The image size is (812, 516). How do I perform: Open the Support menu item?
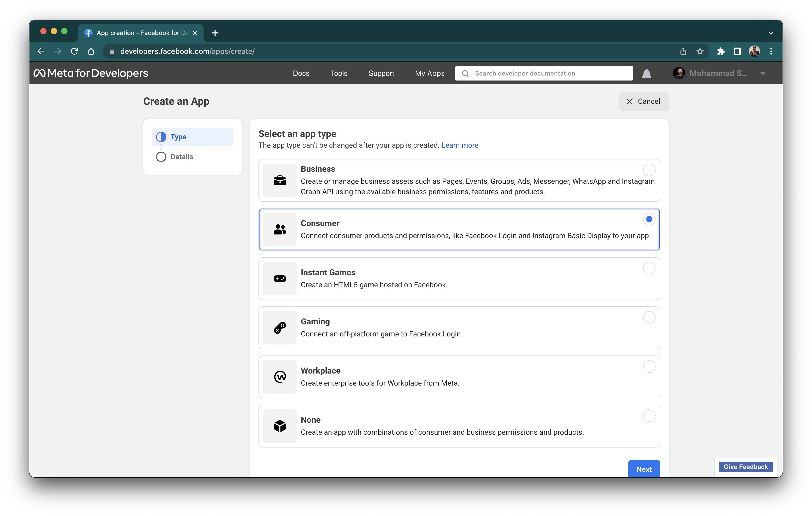pyautogui.click(x=381, y=73)
